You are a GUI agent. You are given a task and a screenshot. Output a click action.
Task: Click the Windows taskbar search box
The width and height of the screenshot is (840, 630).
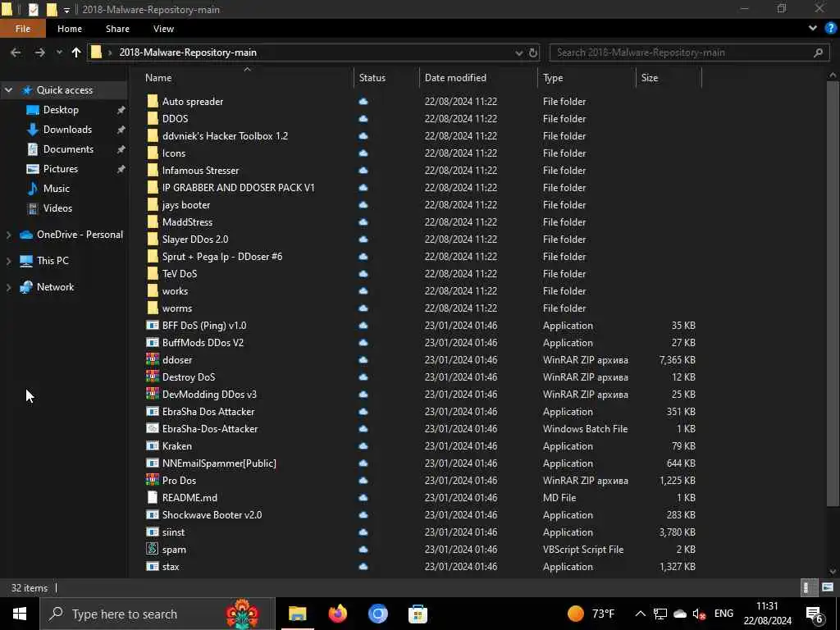157,614
